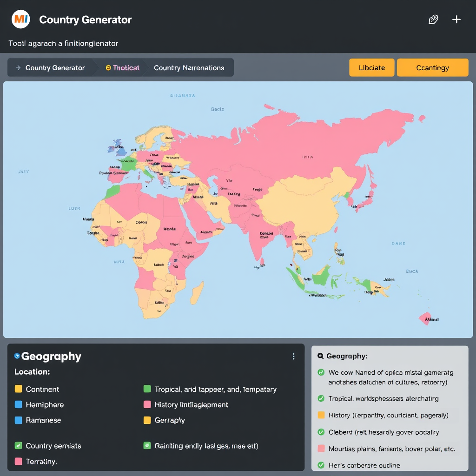Click the Ccantingy button
The width and height of the screenshot is (476, 476).
432,67
